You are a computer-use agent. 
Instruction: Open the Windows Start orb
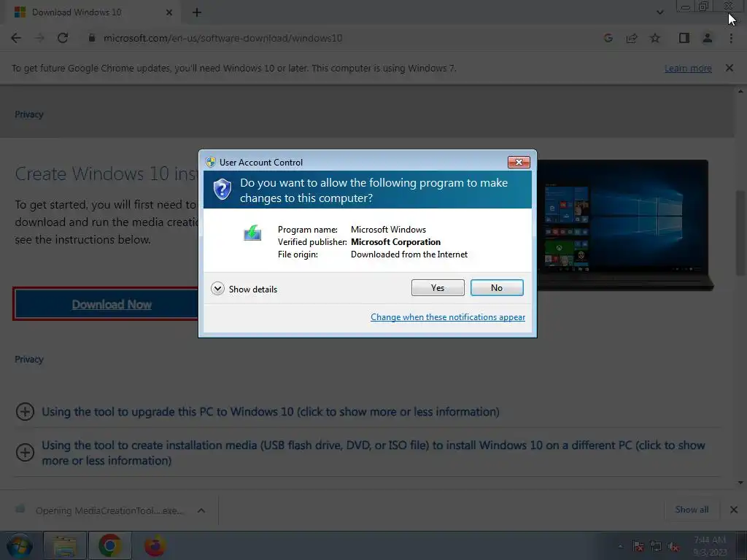19,546
